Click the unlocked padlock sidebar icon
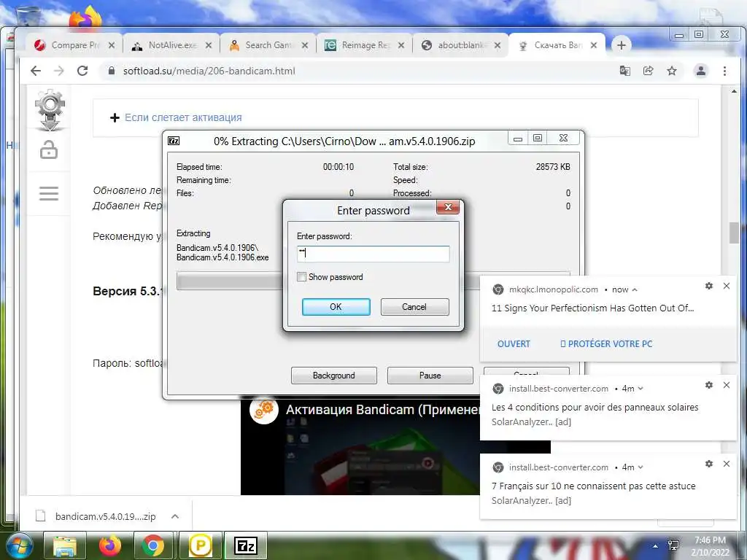This screenshot has width=747, height=560. point(49,150)
